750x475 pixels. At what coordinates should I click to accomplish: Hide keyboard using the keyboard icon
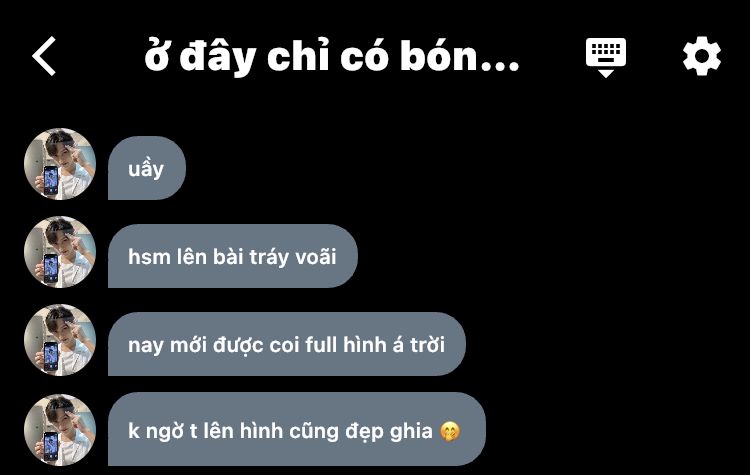pyautogui.click(x=606, y=57)
